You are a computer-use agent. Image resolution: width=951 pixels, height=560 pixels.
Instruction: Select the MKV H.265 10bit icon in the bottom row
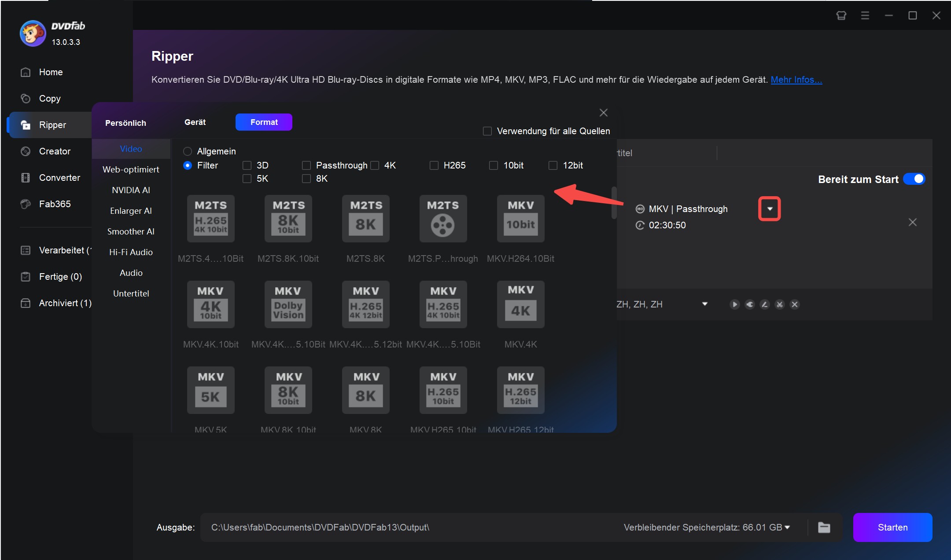point(443,390)
